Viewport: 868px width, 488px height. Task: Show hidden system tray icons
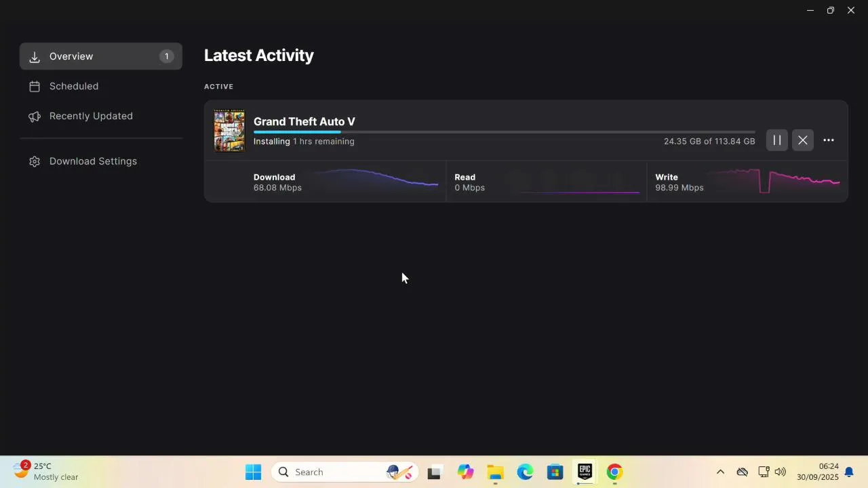[720, 472]
